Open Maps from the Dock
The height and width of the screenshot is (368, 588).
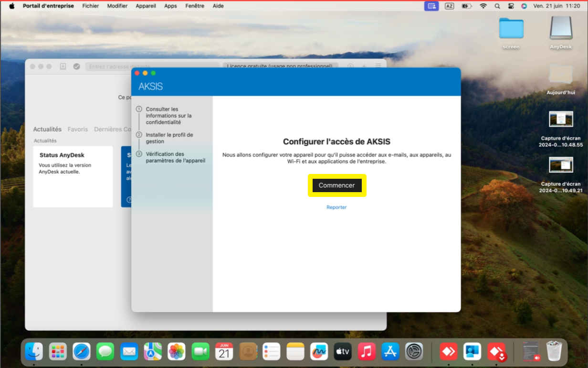pyautogui.click(x=153, y=352)
